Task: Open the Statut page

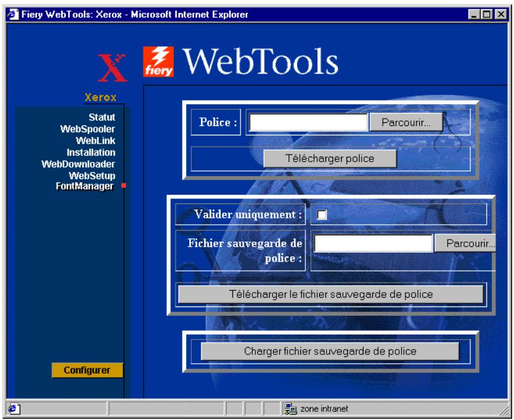Action: click(x=102, y=117)
